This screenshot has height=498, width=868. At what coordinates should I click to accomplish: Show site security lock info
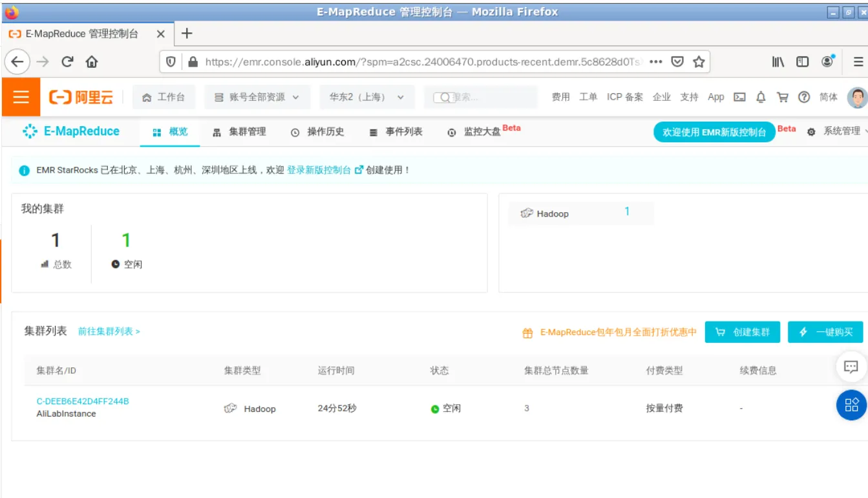tap(192, 61)
